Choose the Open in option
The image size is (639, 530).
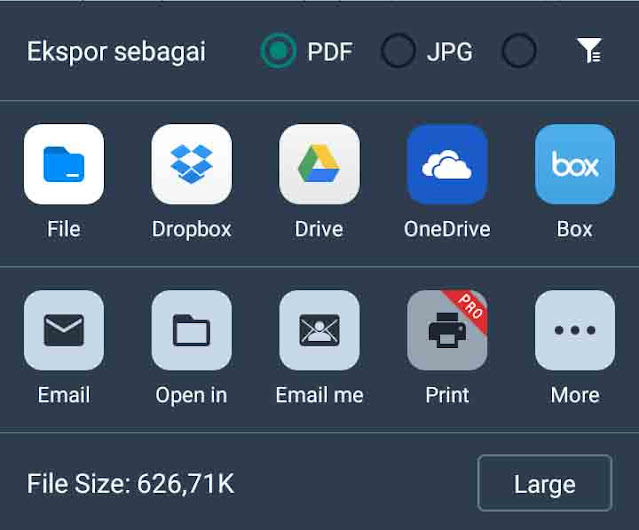click(x=192, y=330)
